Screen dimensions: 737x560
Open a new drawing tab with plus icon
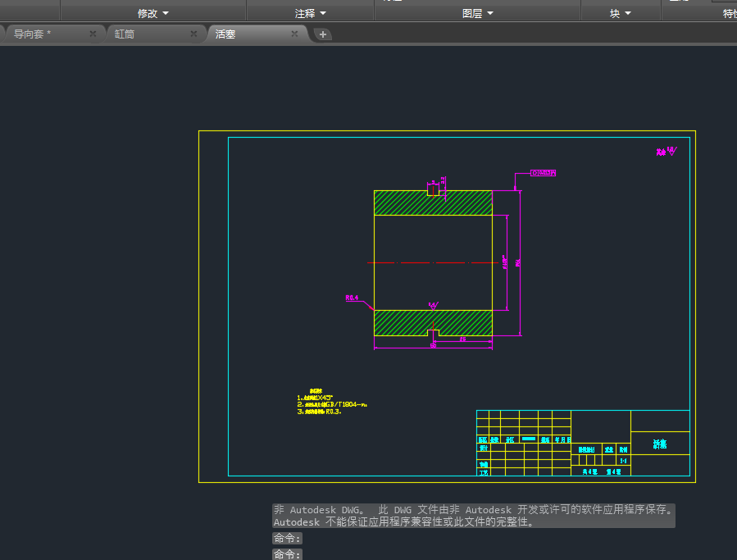pos(323,34)
